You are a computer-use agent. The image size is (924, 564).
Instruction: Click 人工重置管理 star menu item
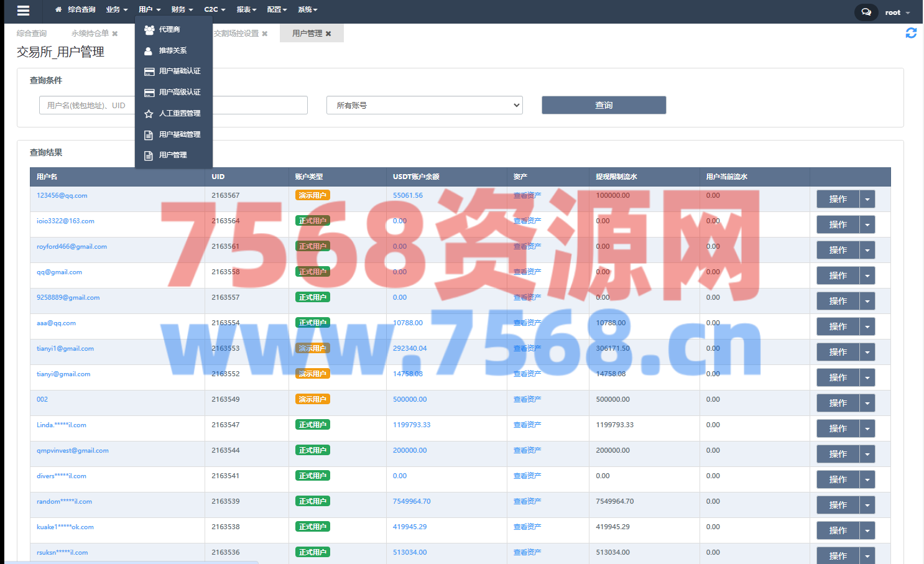(179, 113)
